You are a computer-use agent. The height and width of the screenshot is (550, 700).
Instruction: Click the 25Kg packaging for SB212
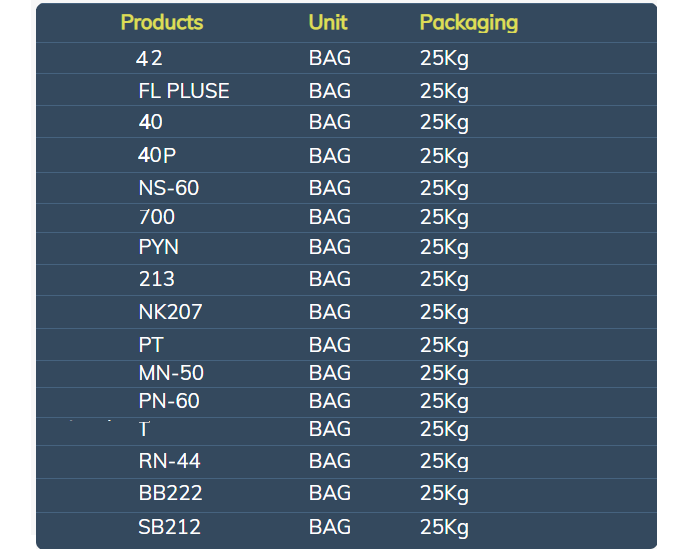(444, 528)
